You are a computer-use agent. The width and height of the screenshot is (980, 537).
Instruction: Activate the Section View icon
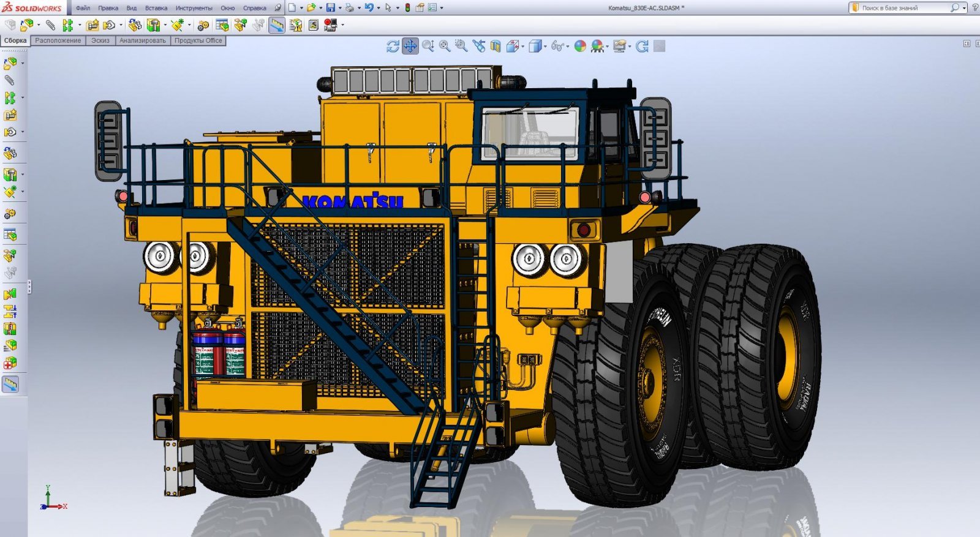[495, 47]
